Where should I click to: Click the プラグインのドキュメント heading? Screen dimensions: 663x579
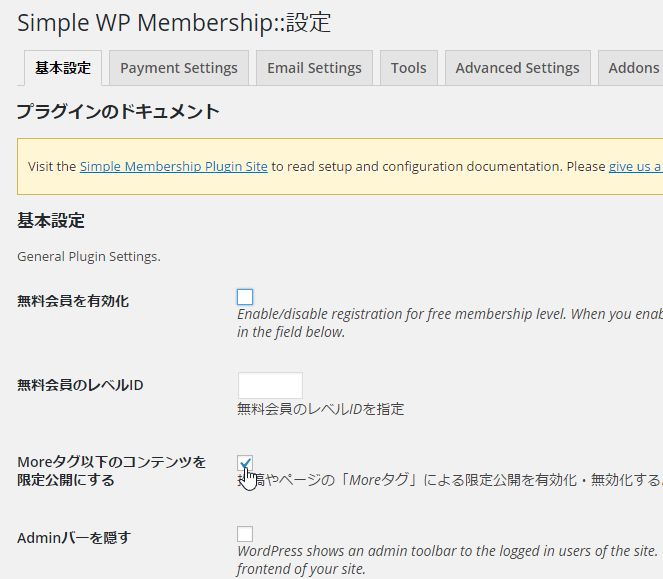118,112
